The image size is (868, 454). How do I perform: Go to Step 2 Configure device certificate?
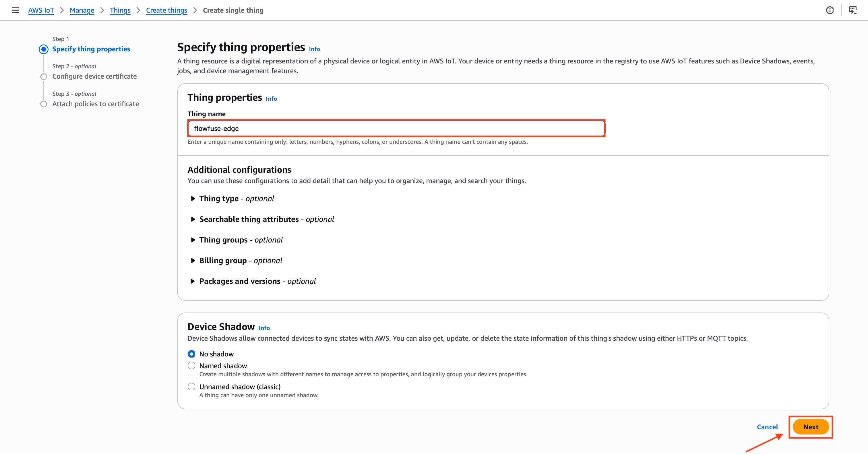pyautogui.click(x=94, y=76)
